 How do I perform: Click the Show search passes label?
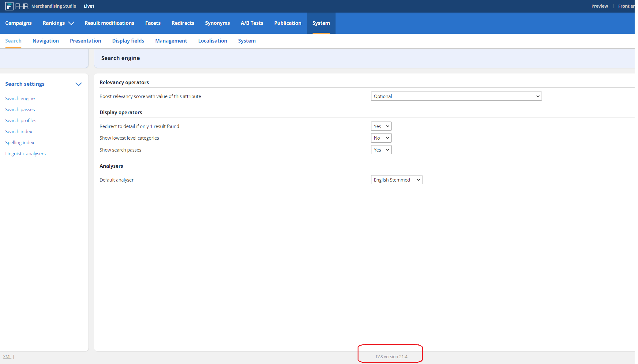click(x=120, y=150)
